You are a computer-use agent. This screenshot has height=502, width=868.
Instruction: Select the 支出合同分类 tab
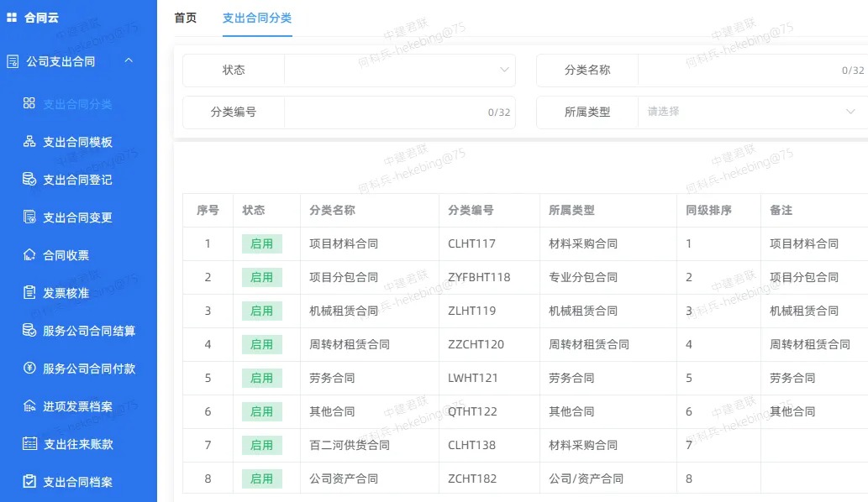point(257,18)
